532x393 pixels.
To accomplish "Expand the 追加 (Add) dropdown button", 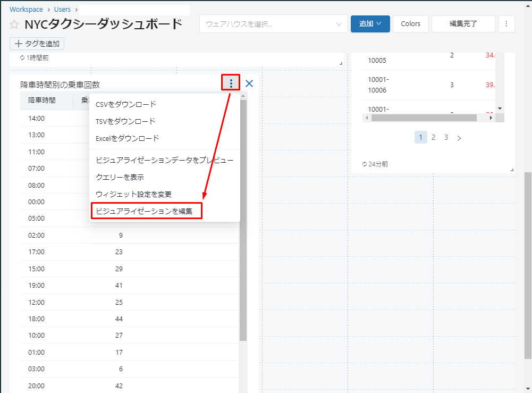I will pos(370,24).
